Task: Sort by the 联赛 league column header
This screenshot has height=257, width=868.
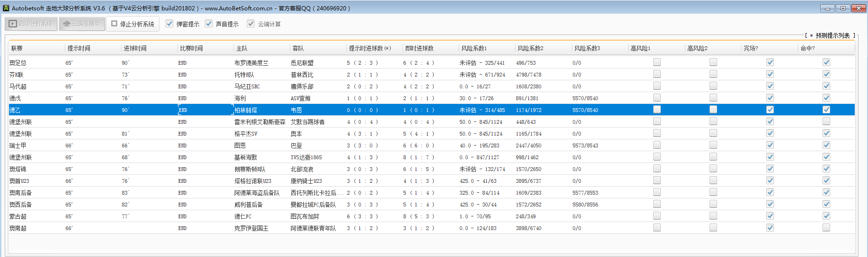Action: 17,48
